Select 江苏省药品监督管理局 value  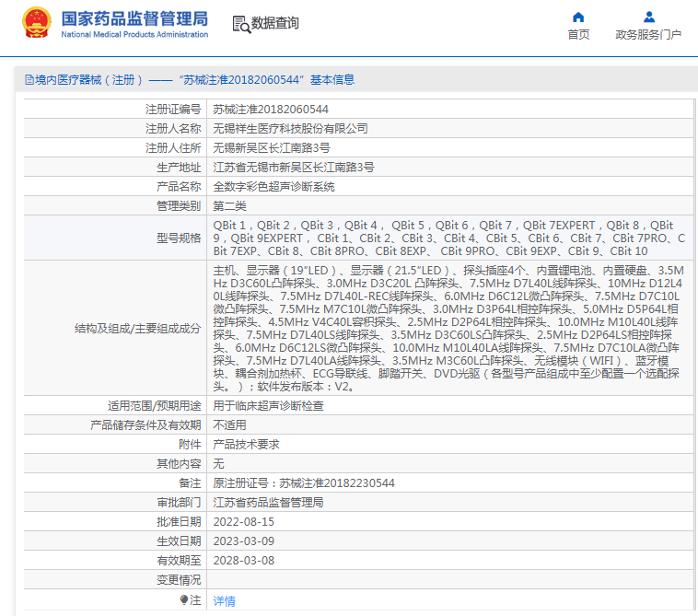click(268, 503)
